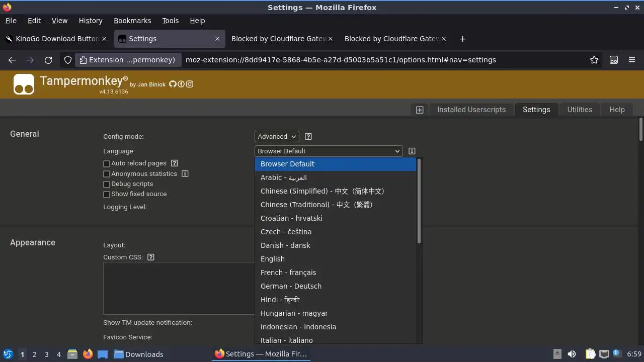This screenshot has width=644, height=362.
Task: Enable Debug scripts checkbox
Action: (x=107, y=184)
